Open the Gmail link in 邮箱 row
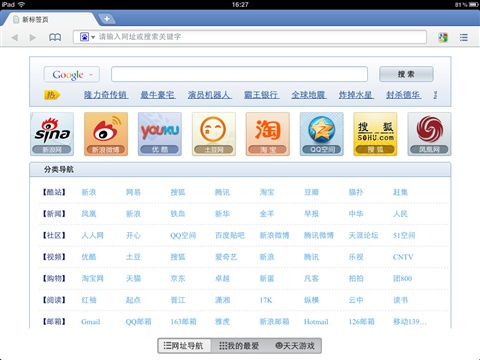The width and height of the screenshot is (480, 360). (x=91, y=322)
